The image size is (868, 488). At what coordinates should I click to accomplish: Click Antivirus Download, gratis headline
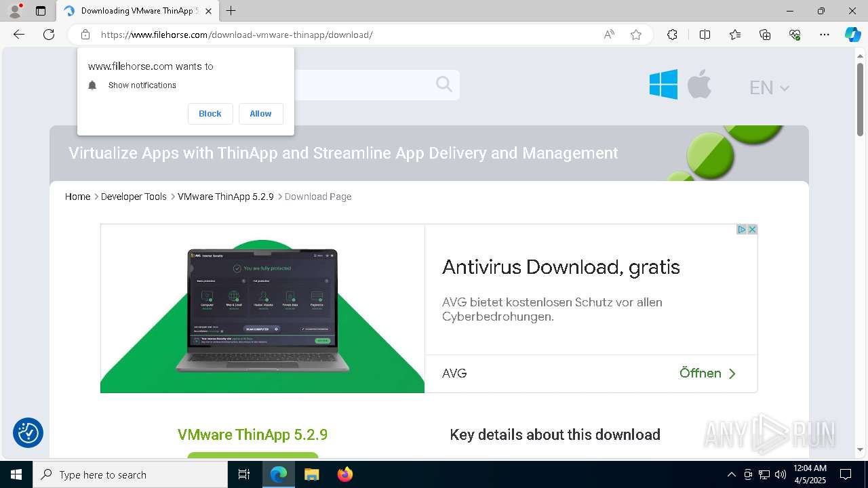click(x=561, y=266)
